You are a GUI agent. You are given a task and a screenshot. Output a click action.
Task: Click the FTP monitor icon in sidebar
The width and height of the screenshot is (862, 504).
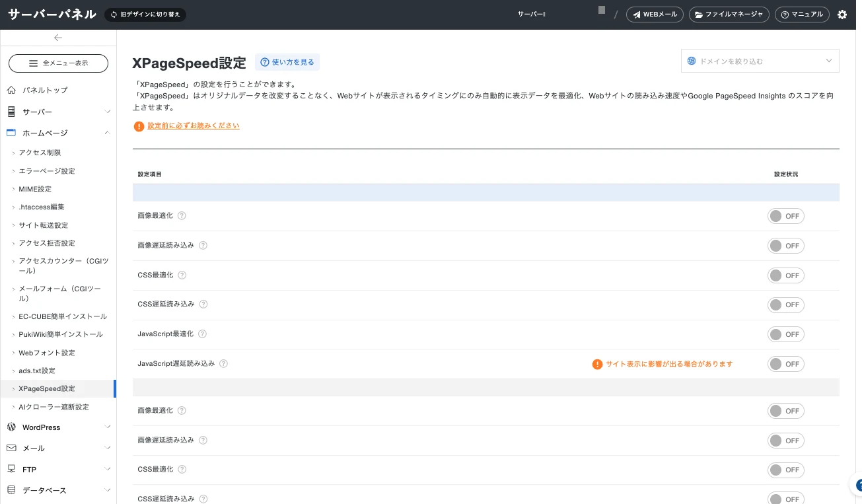click(11, 469)
